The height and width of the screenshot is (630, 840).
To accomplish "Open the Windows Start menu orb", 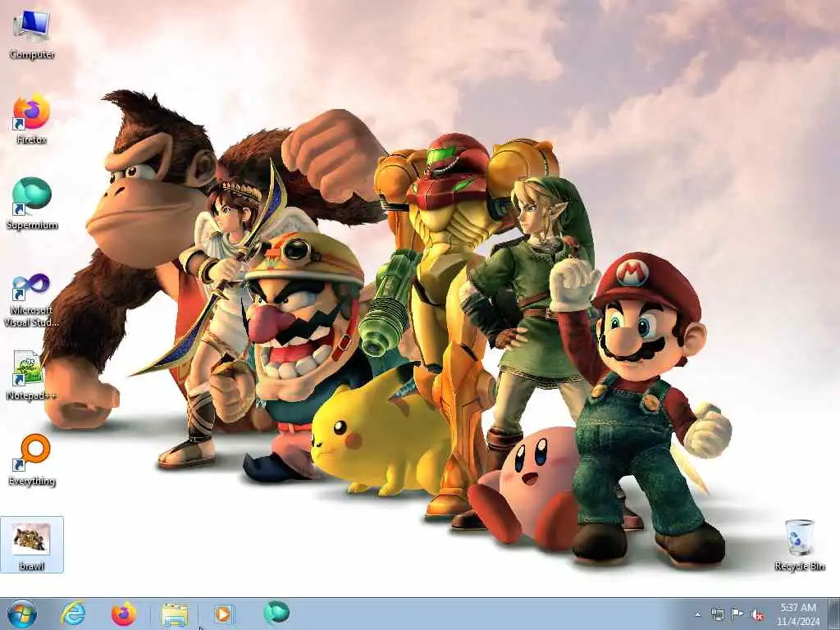I will [22, 614].
